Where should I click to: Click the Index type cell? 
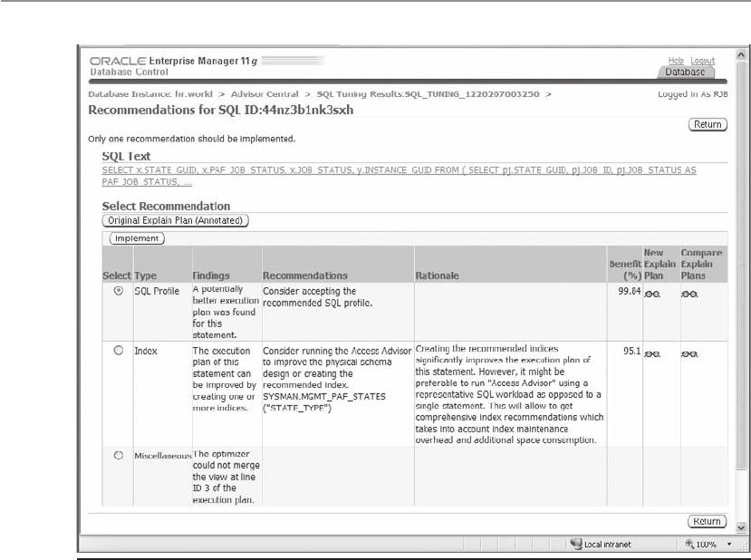click(146, 351)
